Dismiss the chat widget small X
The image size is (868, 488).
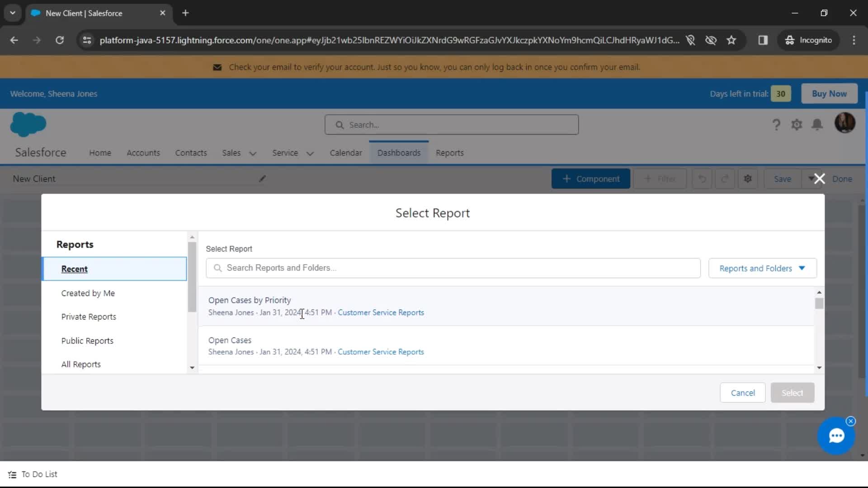click(851, 421)
